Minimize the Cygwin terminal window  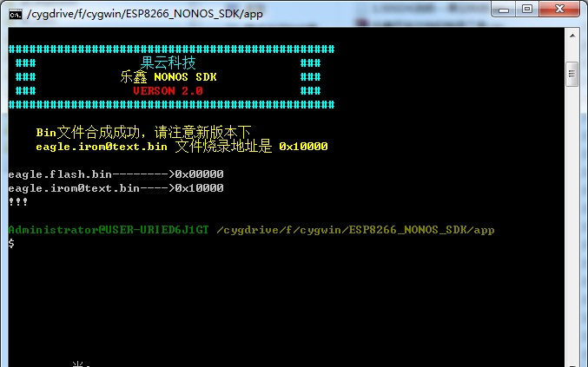[504, 9]
